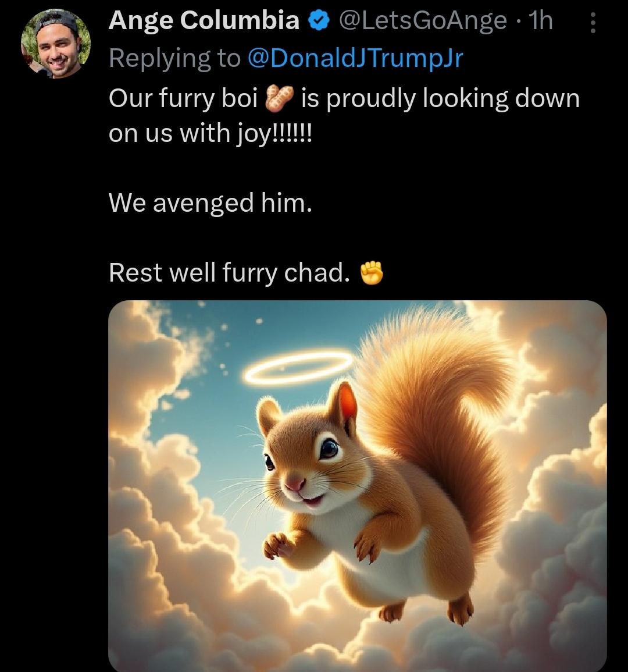Click Ange Columbia's profile avatar
The width and height of the screenshot is (628, 672).
click(56, 44)
